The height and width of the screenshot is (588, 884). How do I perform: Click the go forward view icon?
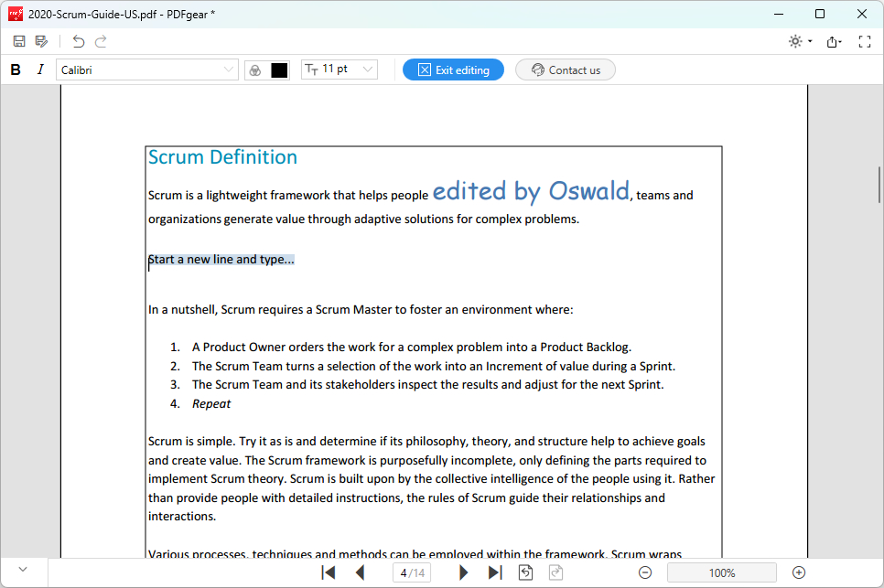point(555,572)
